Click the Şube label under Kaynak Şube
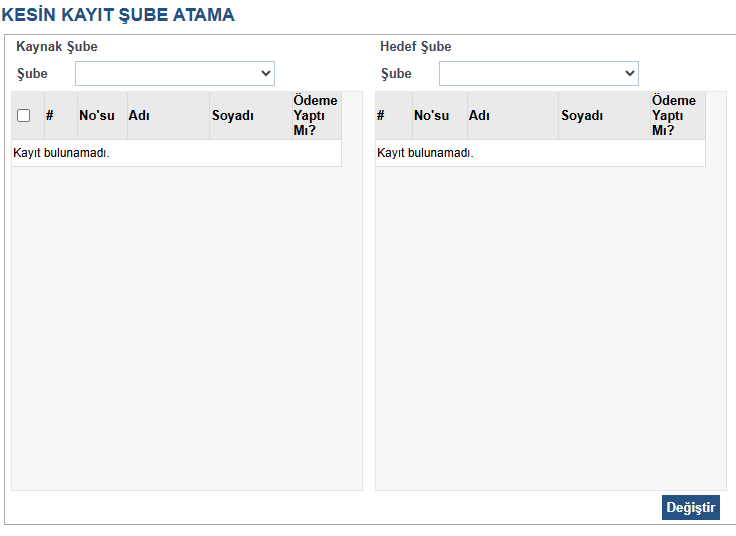 click(32, 73)
